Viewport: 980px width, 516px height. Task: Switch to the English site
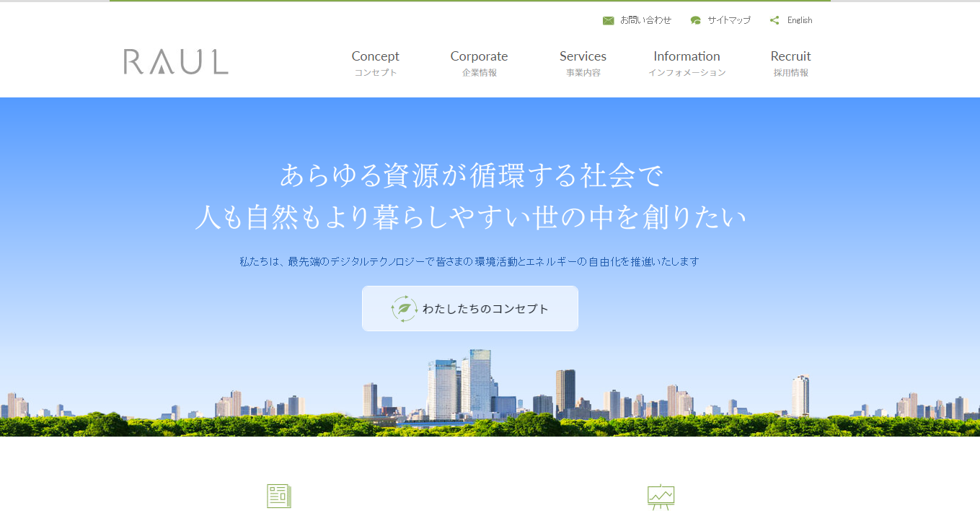pyautogui.click(x=800, y=20)
